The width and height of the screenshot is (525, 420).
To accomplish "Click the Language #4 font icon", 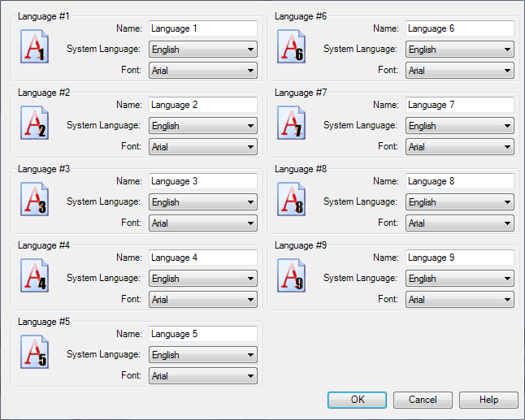I will 33,277.
